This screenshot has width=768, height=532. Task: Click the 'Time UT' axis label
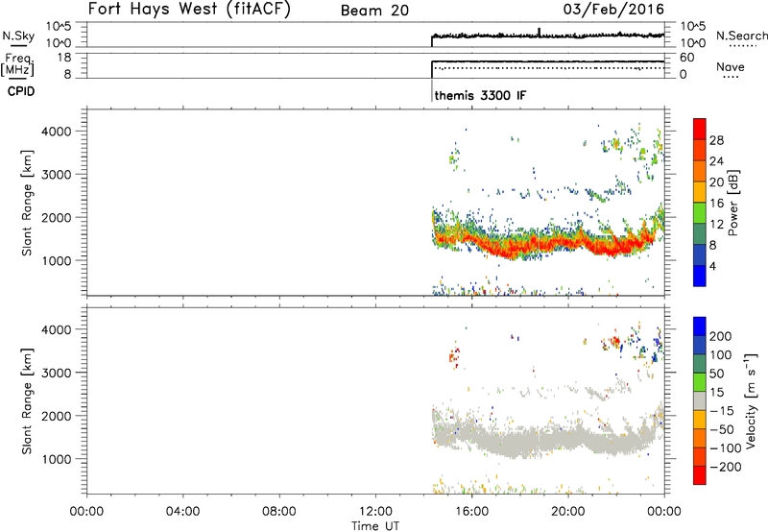click(375, 525)
